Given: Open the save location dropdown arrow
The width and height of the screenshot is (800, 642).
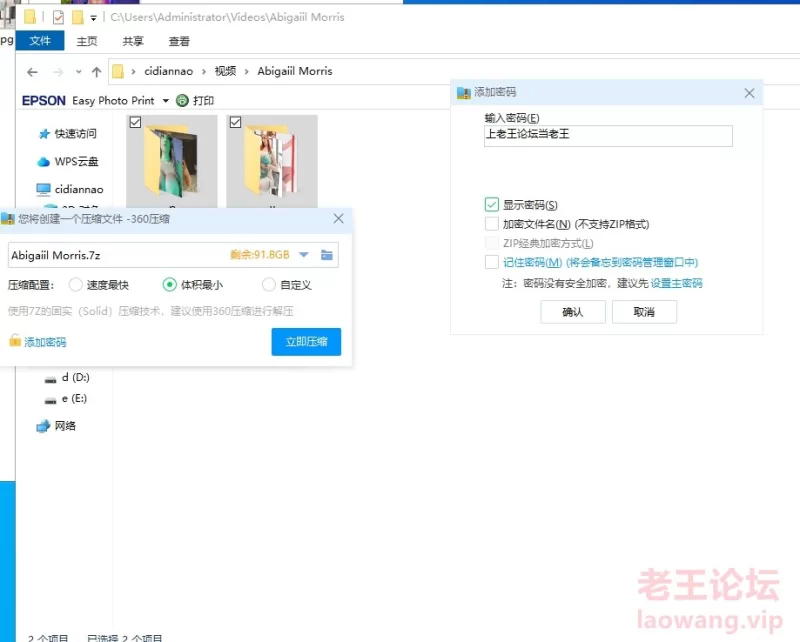Looking at the screenshot, I should coord(304,255).
